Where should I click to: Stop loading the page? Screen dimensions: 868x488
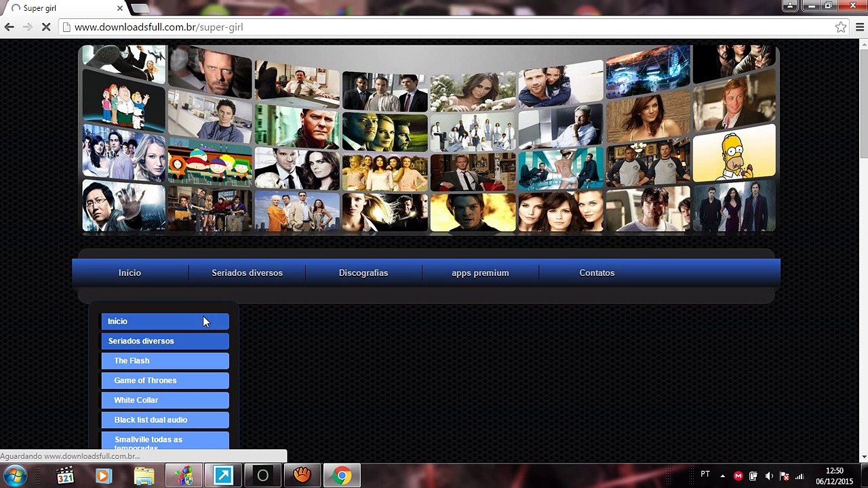click(x=47, y=27)
